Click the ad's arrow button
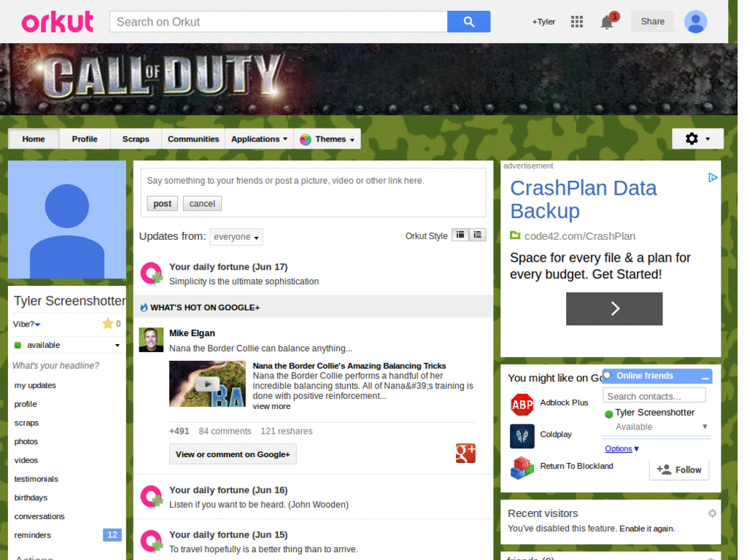Image resolution: width=747 pixels, height=560 pixels. point(614,308)
